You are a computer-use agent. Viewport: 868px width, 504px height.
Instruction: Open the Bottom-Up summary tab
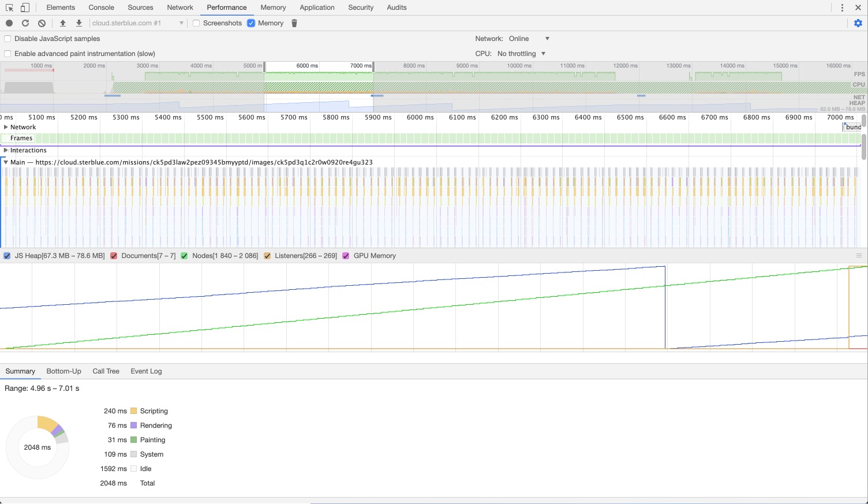coord(63,371)
